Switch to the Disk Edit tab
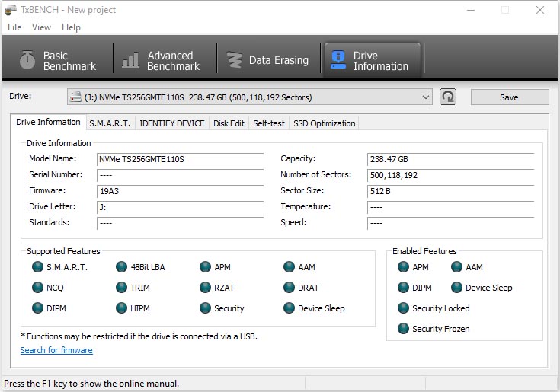This screenshot has width=560, height=392. click(x=229, y=123)
